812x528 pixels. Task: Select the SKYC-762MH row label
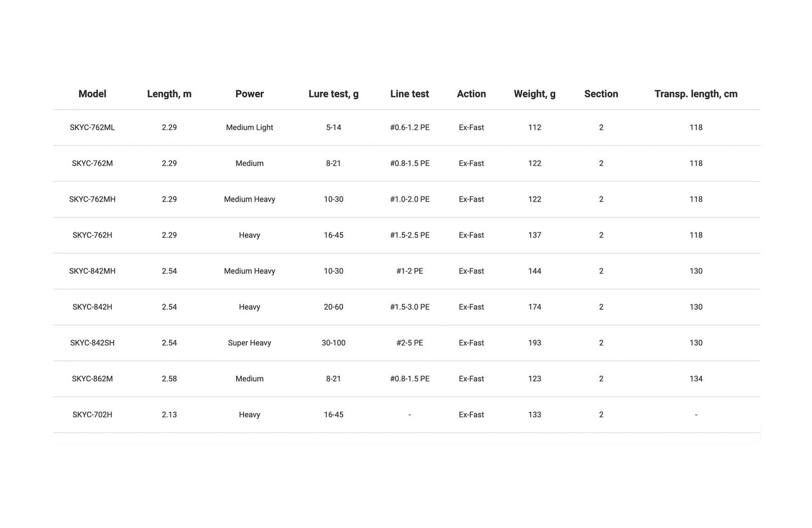[x=92, y=200]
